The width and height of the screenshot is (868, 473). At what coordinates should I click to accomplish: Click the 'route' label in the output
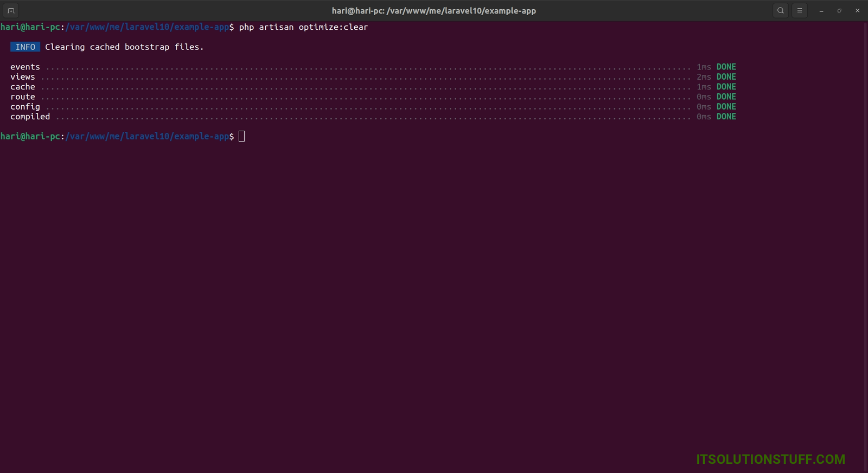[x=23, y=97]
